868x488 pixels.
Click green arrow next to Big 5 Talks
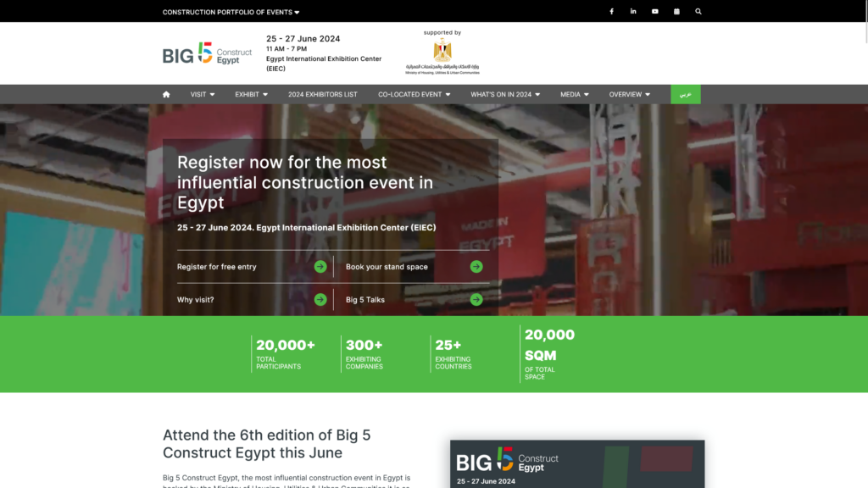(x=476, y=300)
